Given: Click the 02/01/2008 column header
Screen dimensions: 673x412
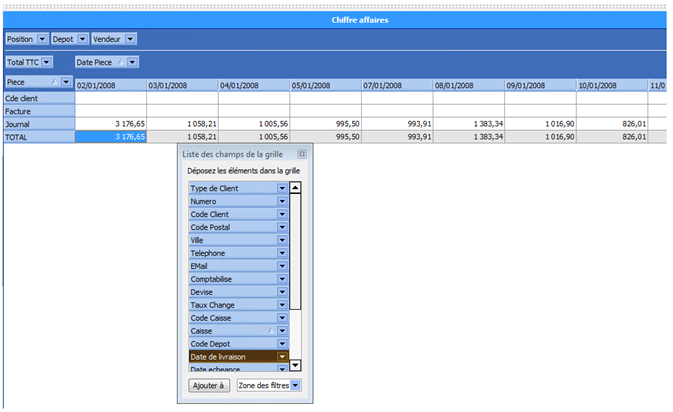Looking at the screenshot, I should point(111,85).
